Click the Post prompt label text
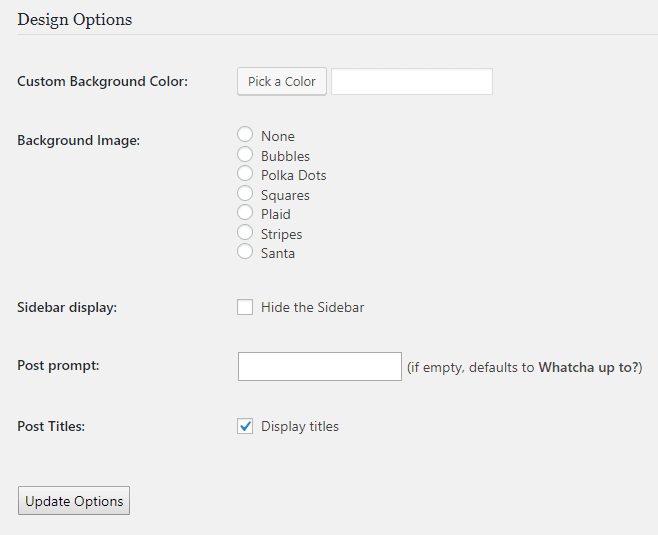The width and height of the screenshot is (658, 535). tap(58, 365)
